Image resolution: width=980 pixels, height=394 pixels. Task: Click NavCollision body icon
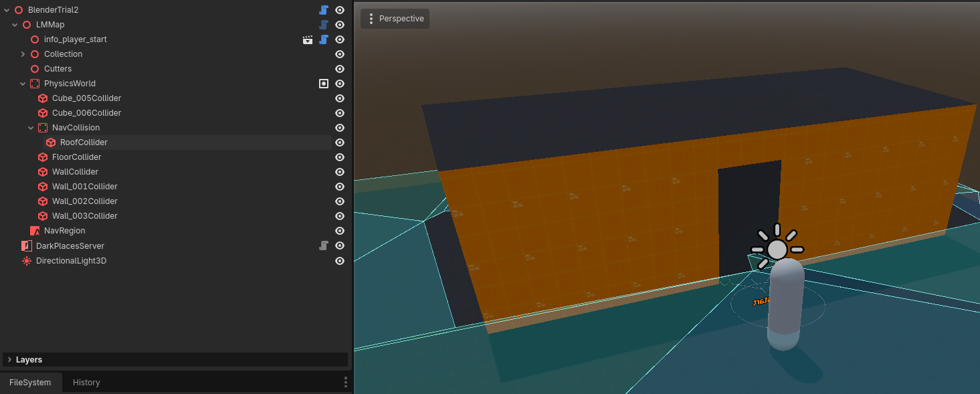pyautogui.click(x=43, y=128)
